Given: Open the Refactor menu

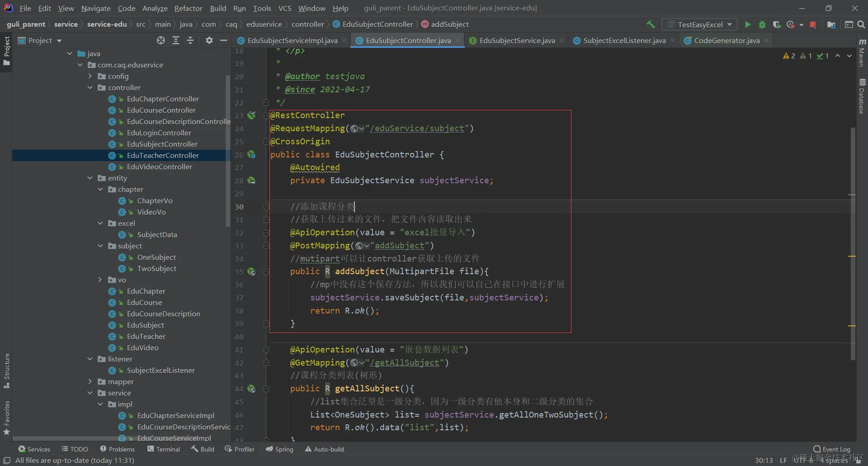Looking at the screenshot, I should click(188, 8).
